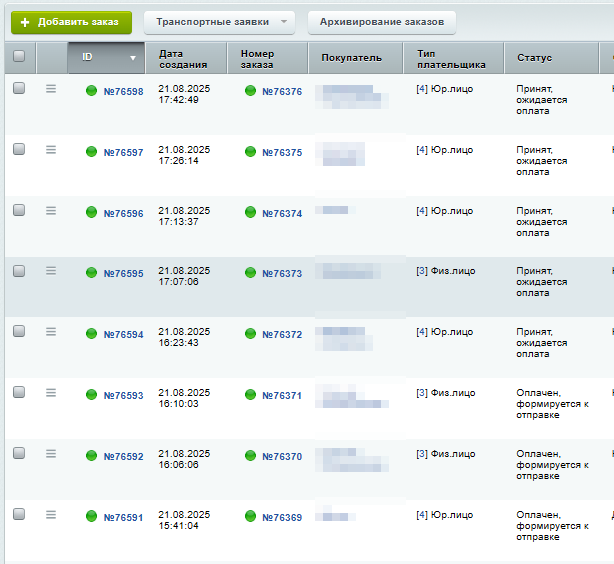Click the hamburger icon in row №76593
This screenshot has width=614, height=564.
click(51, 393)
